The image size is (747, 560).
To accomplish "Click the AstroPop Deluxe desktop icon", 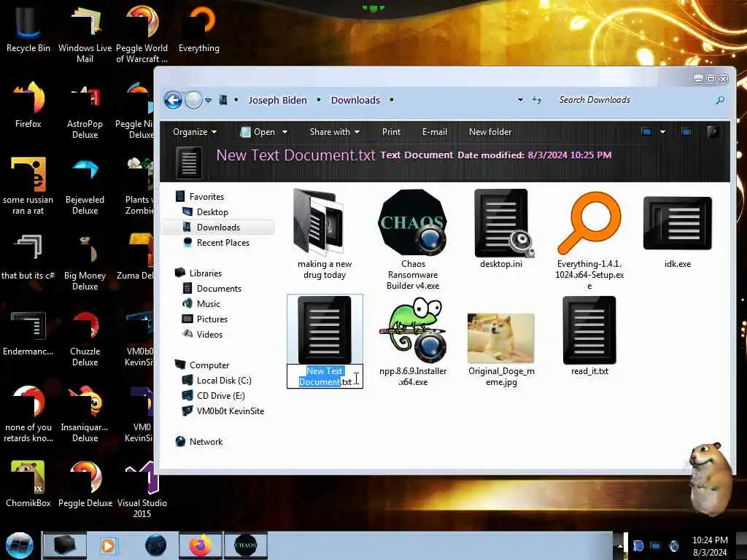I will pyautogui.click(x=85, y=109).
